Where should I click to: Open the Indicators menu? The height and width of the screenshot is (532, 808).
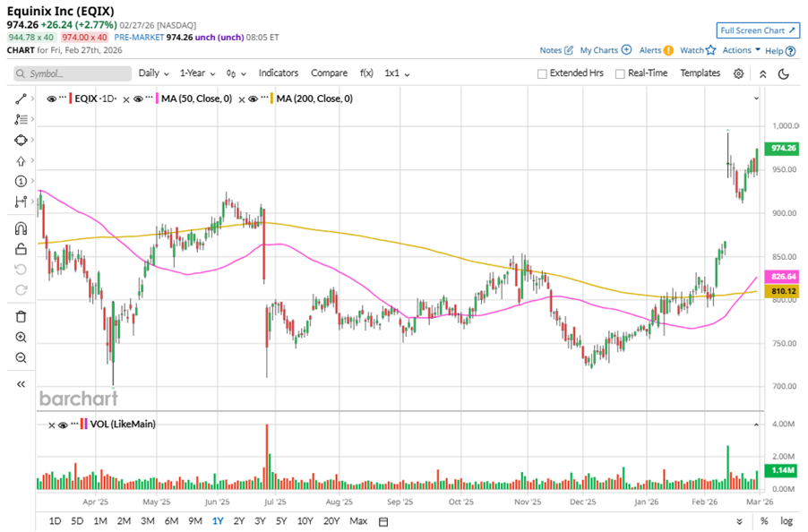tap(279, 73)
